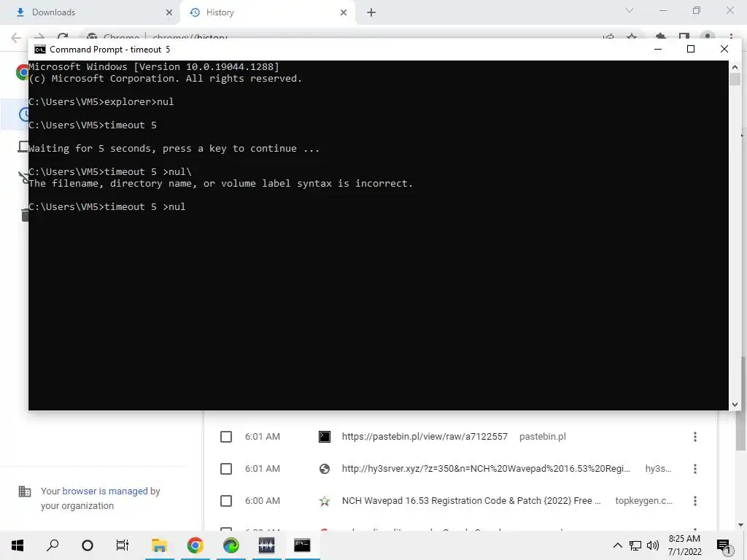
Task: Open Windows taskbar search
Action: pyautogui.click(x=53, y=545)
